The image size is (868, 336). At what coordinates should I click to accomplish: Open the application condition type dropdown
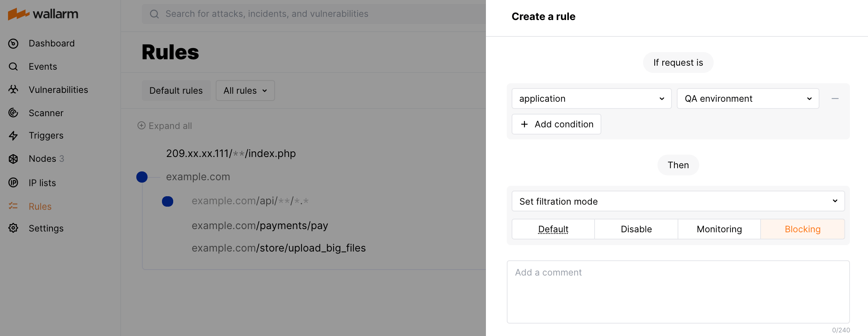(591, 99)
